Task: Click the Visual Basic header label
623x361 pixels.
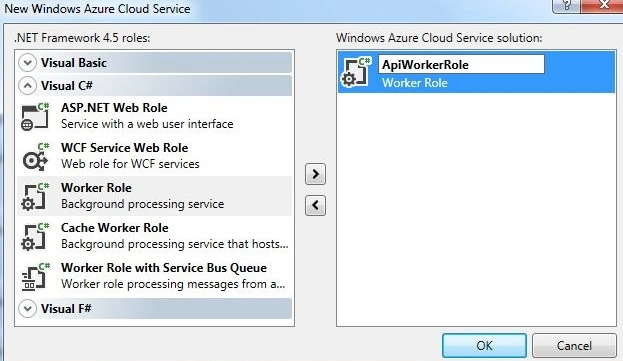Action: pyautogui.click(x=74, y=63)
